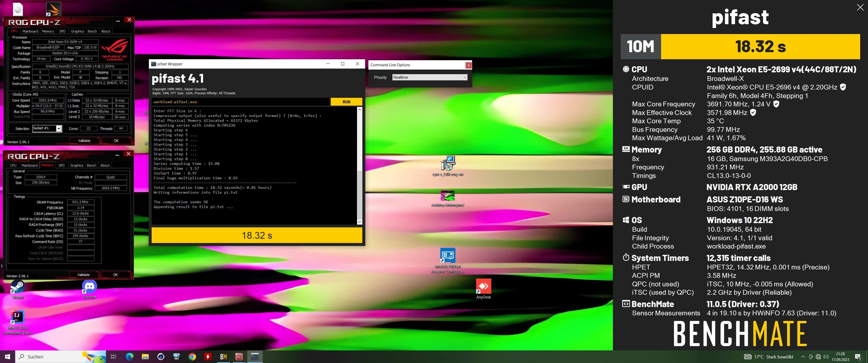The width and height of the screenshot is (868, 363).
Task: Close the Command Line Options window
Action: point(468,65)
